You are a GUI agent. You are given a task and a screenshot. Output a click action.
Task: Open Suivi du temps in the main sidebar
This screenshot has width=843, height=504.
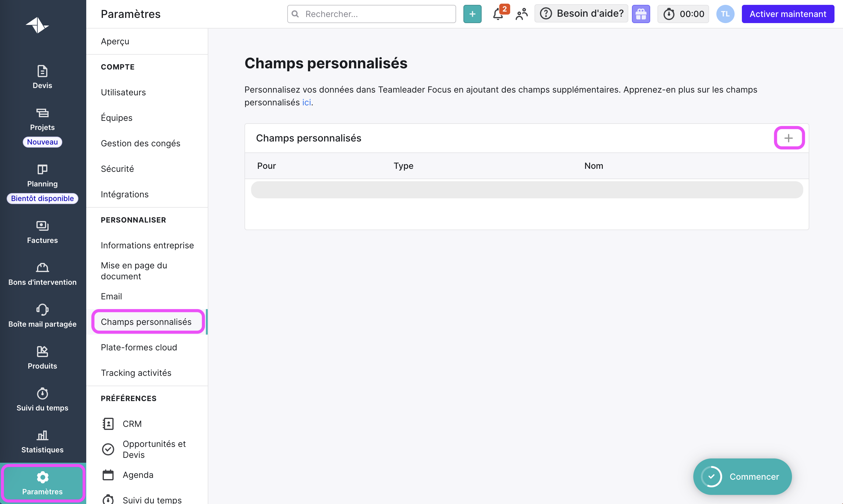click(x=43, y=400)
